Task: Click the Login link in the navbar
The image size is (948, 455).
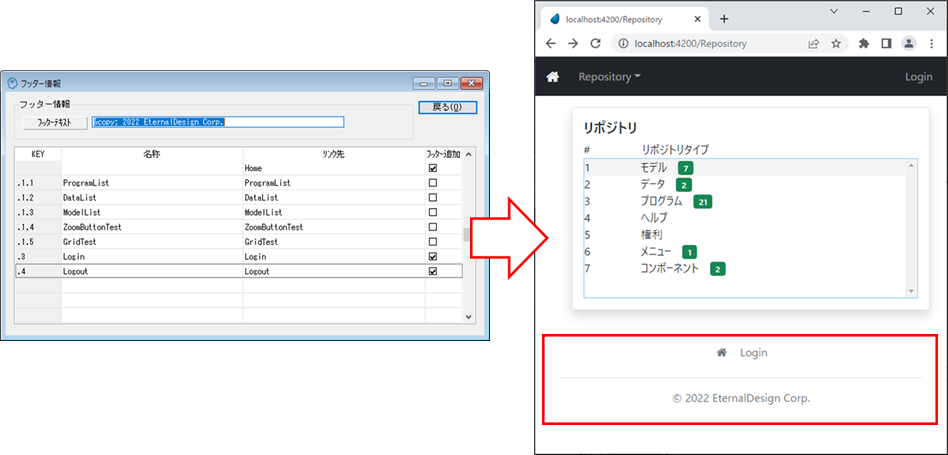Action: [918, 77]
